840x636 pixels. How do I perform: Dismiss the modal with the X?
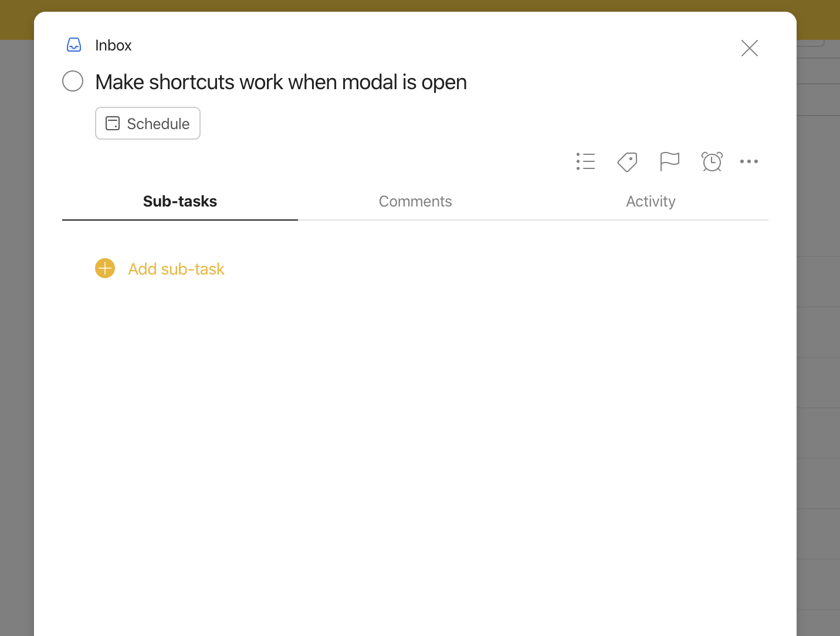coord(749,48)
